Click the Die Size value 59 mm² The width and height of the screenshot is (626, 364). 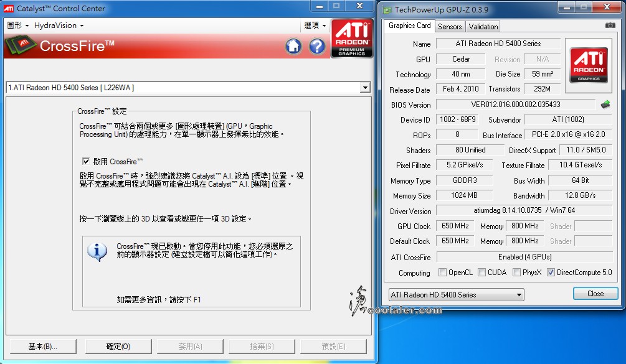point(542,74)
